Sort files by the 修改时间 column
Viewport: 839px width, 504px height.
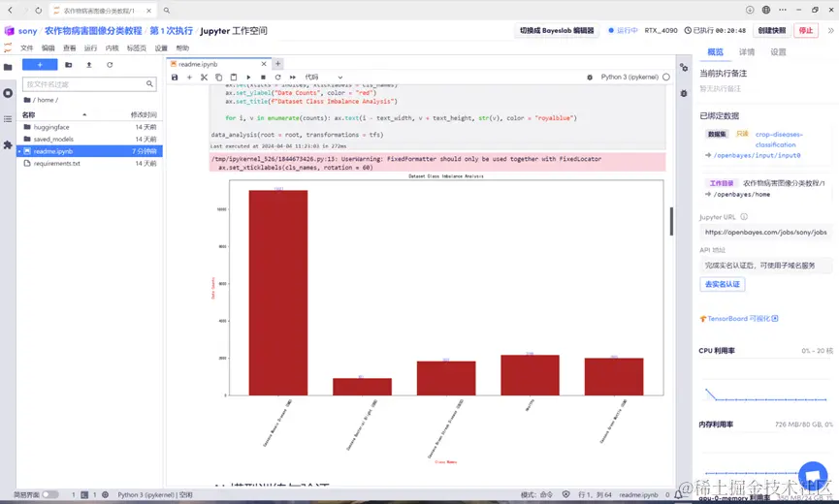pos(144,115)
